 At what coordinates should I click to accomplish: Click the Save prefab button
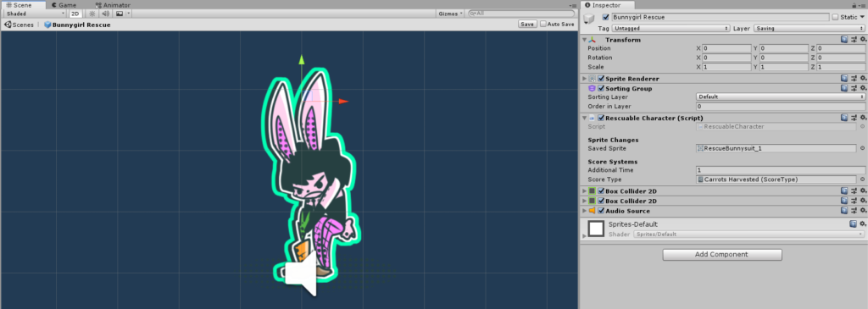tap(527, 25)
